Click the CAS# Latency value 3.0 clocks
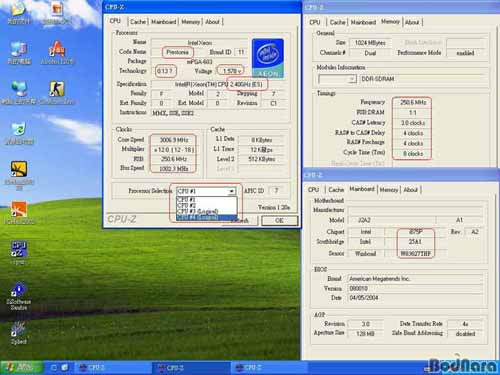This screenshot has height=375, width=500. (413, 123)
